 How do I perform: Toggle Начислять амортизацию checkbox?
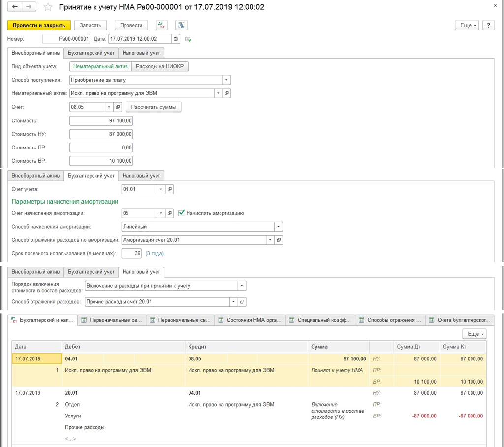point(182,213)
